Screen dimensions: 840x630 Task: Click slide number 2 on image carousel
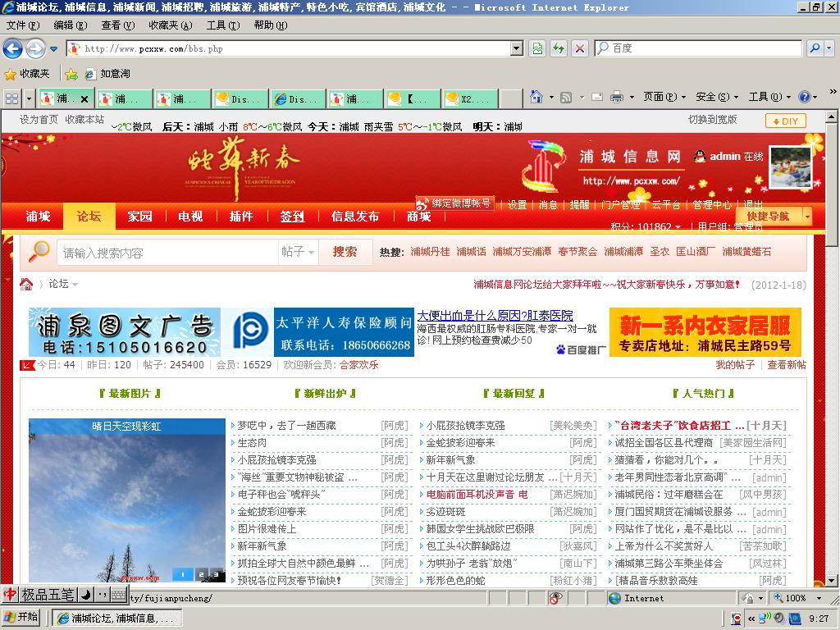tap(201, 574)
